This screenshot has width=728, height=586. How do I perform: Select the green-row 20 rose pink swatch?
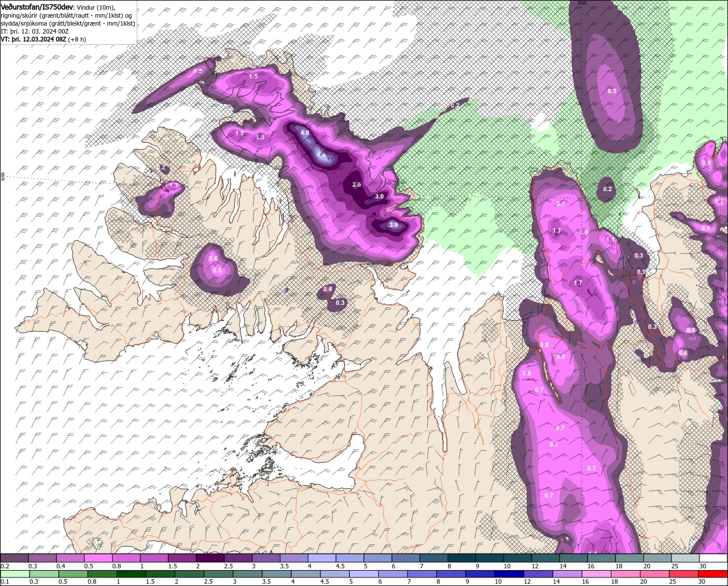pyautogui.click(x=655, y=574)
